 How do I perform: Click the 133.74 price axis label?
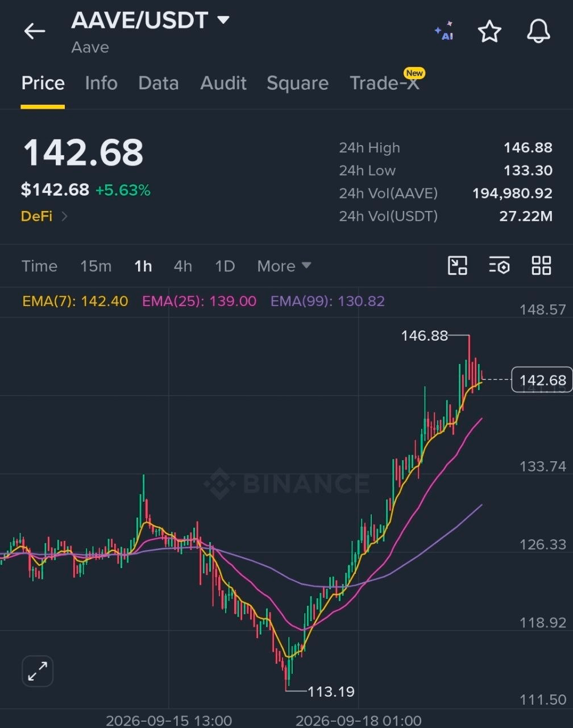543,466
